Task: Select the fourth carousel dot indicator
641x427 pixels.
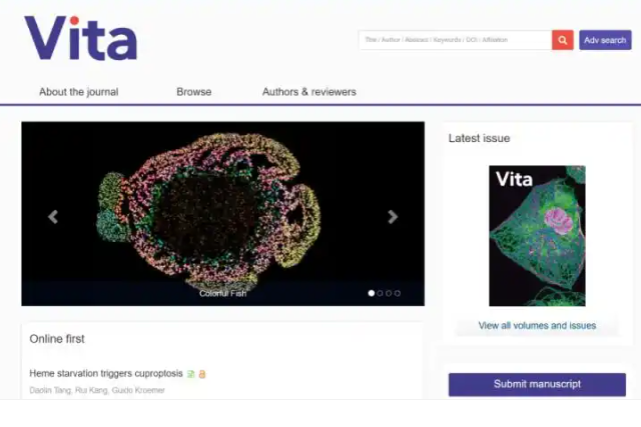Action: 397,293
